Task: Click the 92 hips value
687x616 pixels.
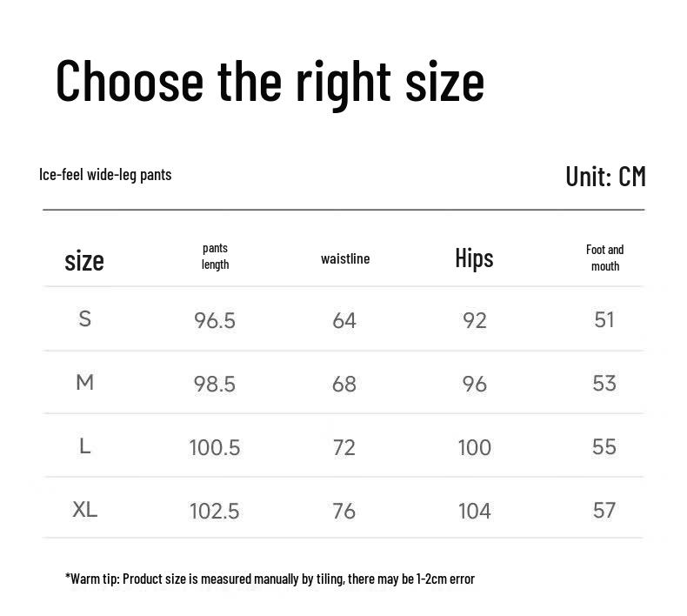Action: pyautogui.click(x=475, y=320)
